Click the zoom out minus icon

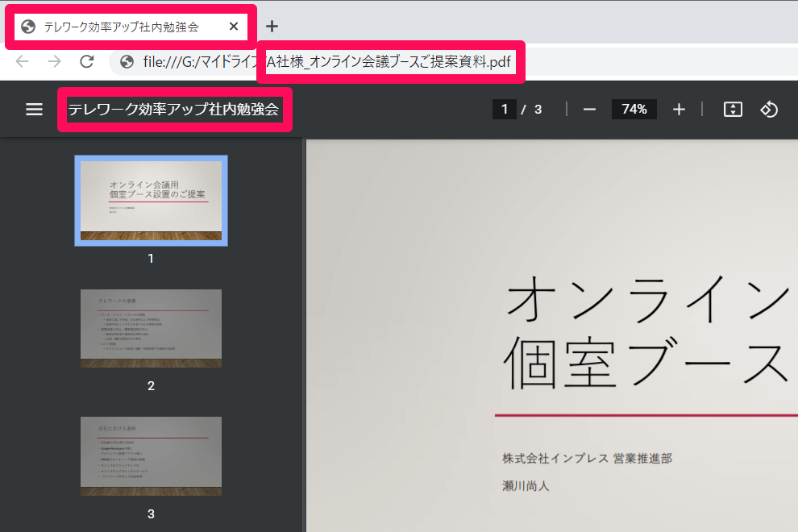589,110
